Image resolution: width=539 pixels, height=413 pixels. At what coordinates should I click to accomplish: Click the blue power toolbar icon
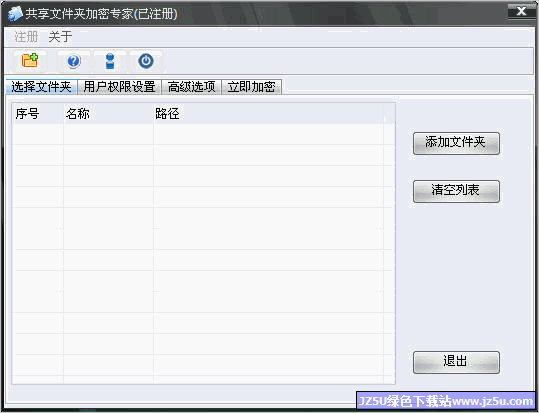(146, 61)
